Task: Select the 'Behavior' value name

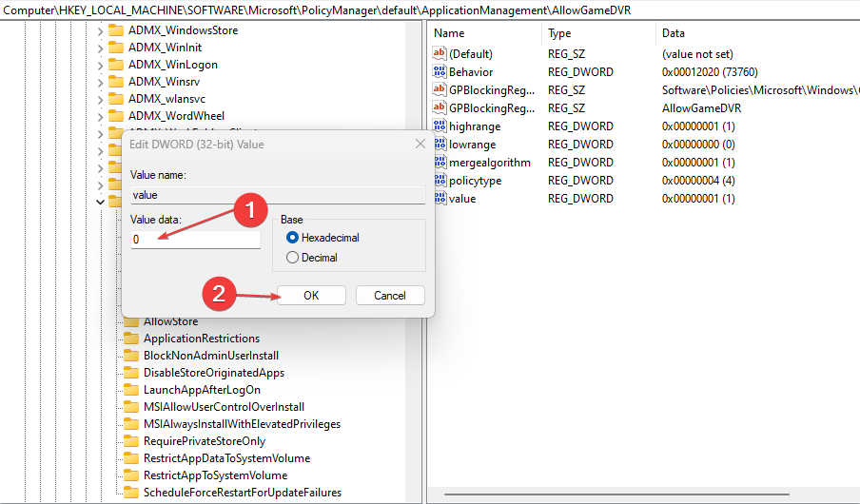Action: 471,72
